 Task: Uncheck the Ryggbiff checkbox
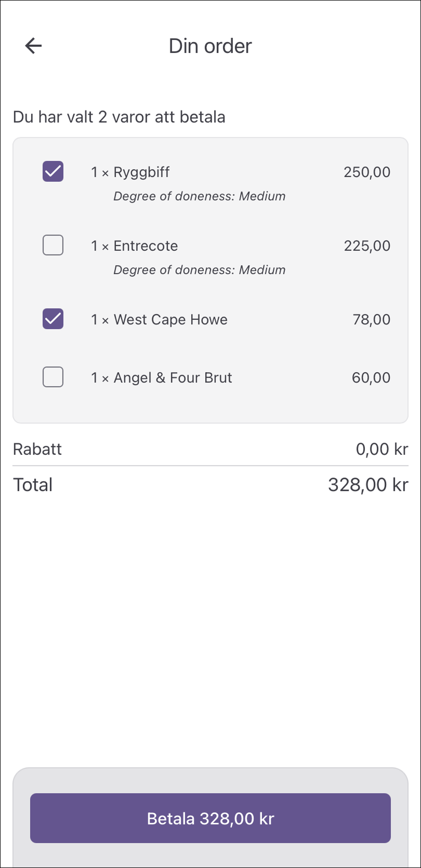[x=53, y=171]
